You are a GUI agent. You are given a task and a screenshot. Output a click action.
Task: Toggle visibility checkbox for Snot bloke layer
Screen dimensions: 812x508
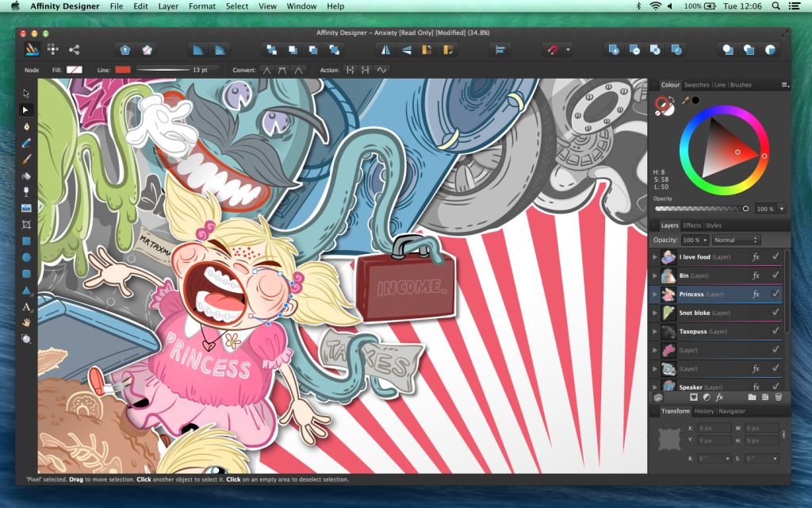pos(775,313)
